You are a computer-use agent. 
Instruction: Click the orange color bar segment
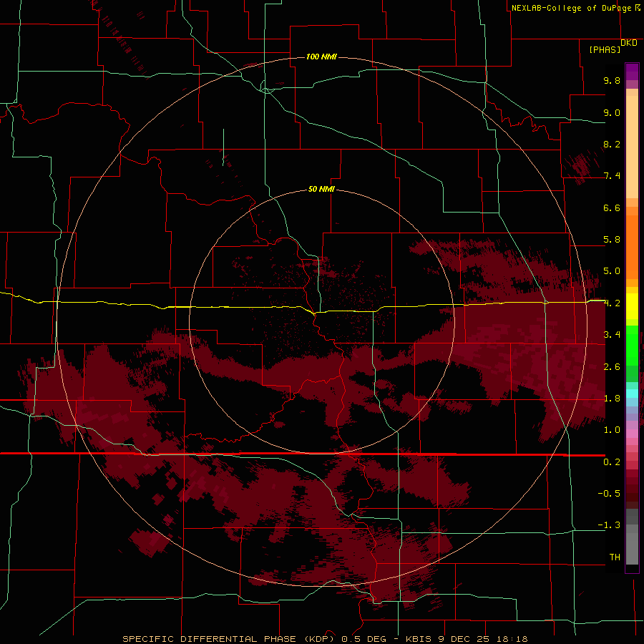pos(632,247)
